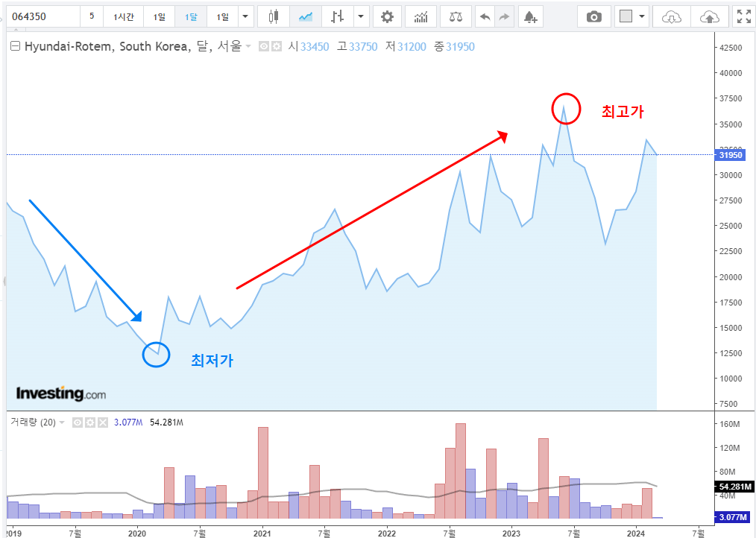Screen dimensions: 756x538
Task: Expand the 1일 interval dropdown arrow
Action: click(245, 16)
